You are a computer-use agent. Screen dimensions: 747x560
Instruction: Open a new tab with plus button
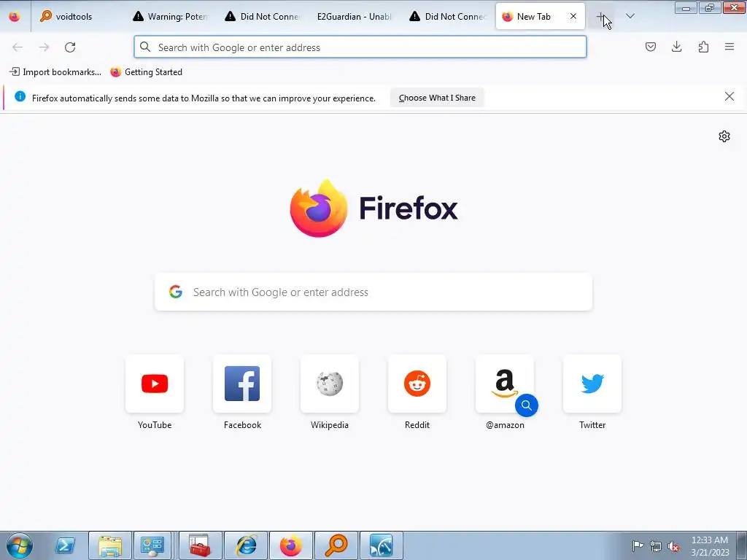coord(601,16)
